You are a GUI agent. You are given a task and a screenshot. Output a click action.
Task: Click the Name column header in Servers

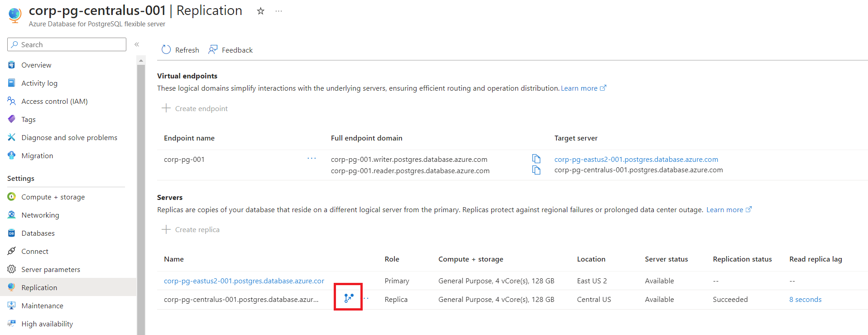pyautogui.click(x=174, y=259)
